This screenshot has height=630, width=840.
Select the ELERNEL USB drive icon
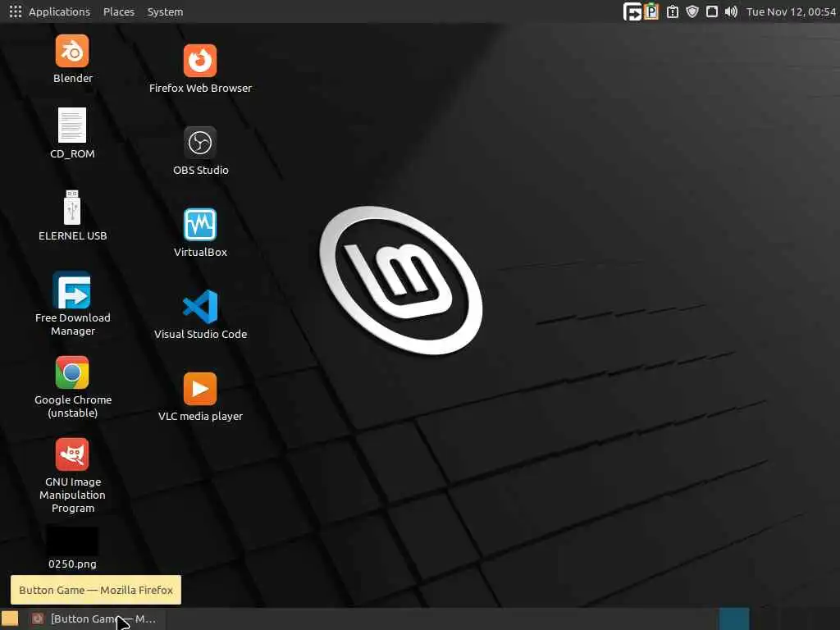(72, 207)
